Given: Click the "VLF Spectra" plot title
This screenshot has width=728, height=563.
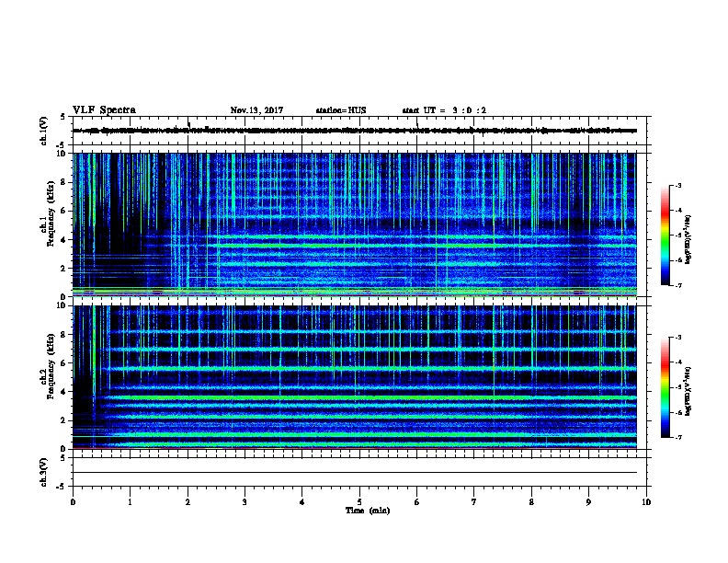Looking at the screenshot, I should click(x=104, y=110).
